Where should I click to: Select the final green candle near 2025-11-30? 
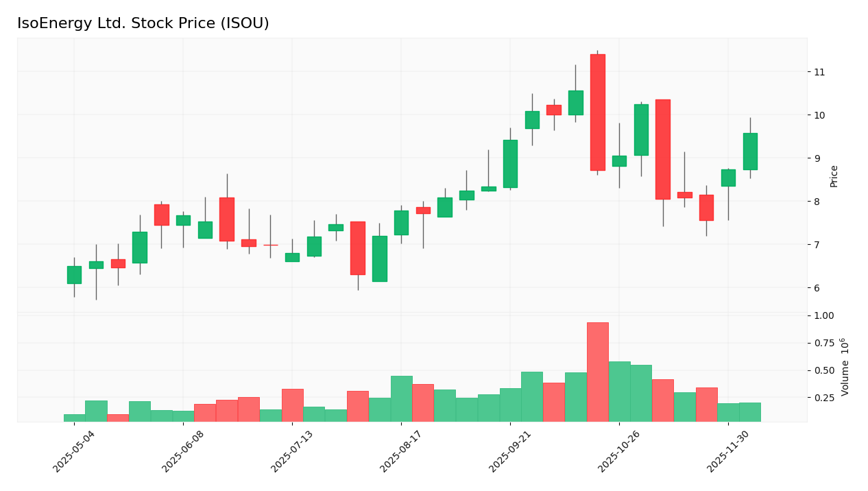point(751,151)
